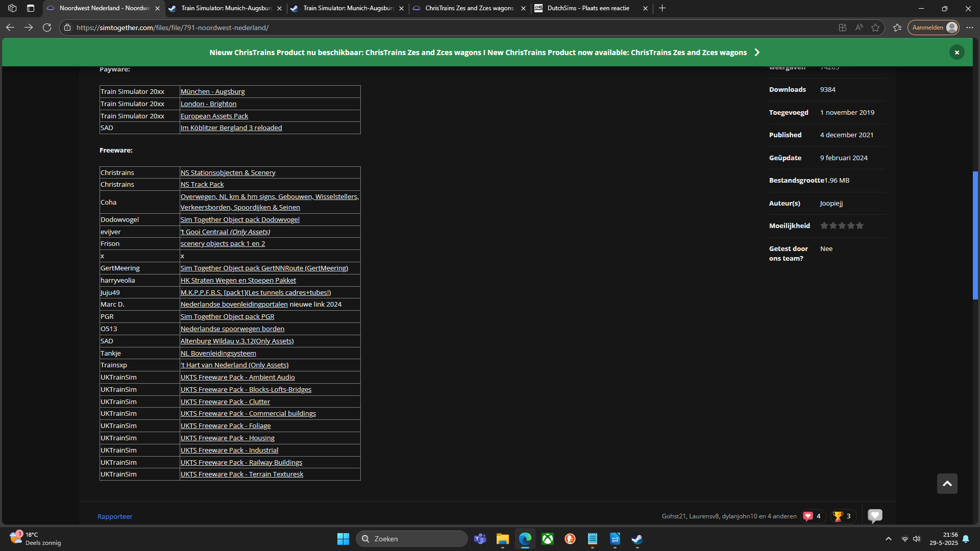Dismiss the green ChrisTrains announcement banner
Screen dimensions: 980x551
click(x=957, y=53)
